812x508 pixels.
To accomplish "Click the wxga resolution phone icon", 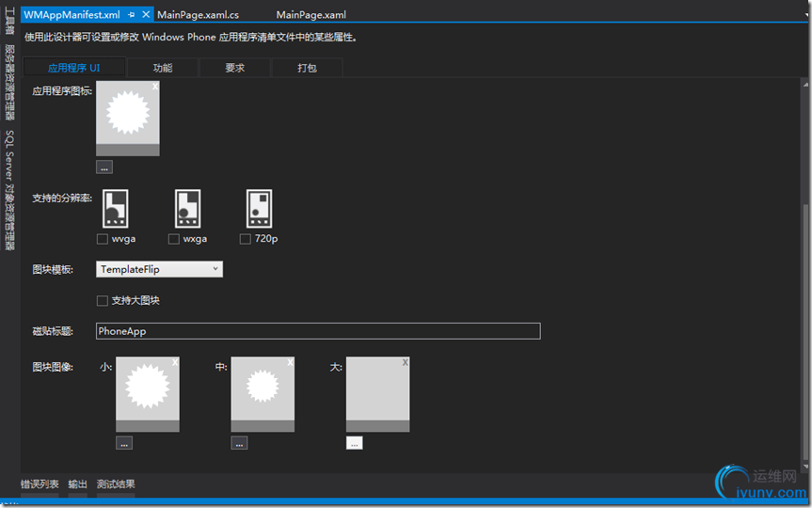I will coord(187,209).
